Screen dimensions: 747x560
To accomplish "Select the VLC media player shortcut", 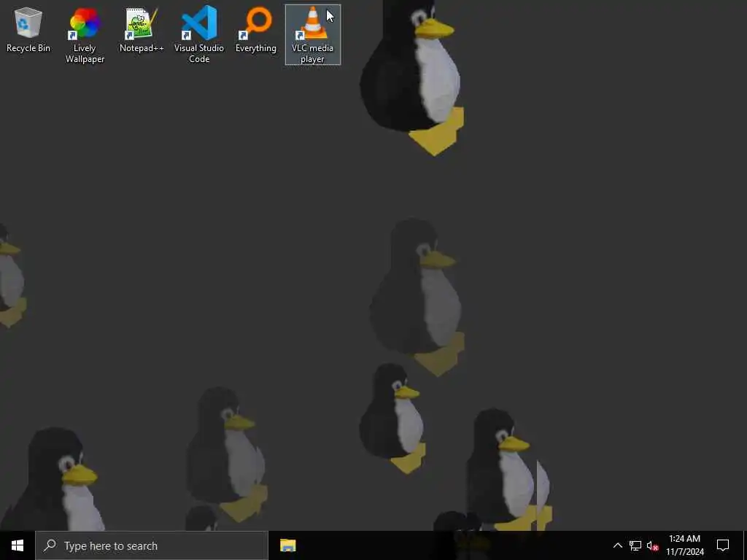I will click(x=312, y=35).
